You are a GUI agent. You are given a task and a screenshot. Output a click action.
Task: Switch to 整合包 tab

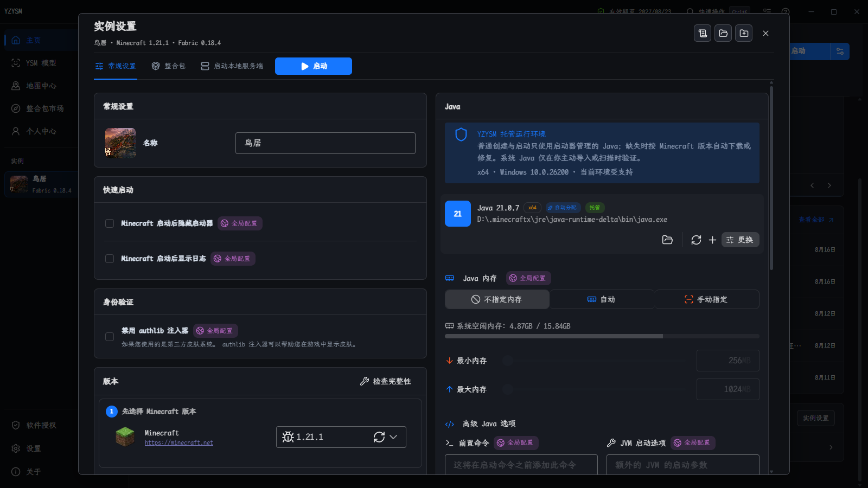(169, 66)
